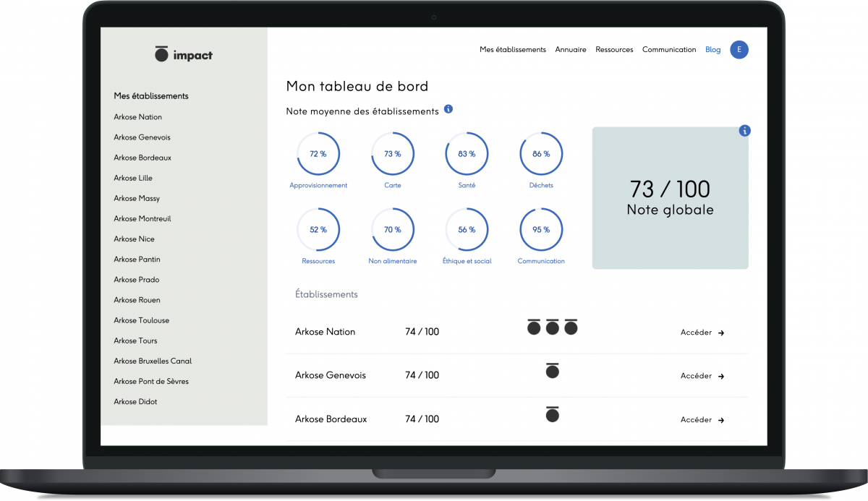This screenshot has width=868, height=501.
Task: Open info icon on Note globale card
Action: 745,131
